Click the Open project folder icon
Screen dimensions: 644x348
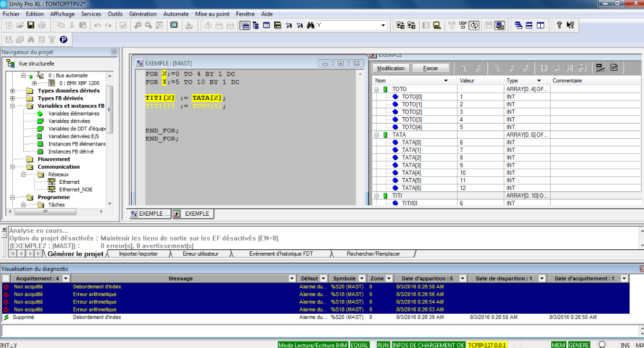coord(20,26)
